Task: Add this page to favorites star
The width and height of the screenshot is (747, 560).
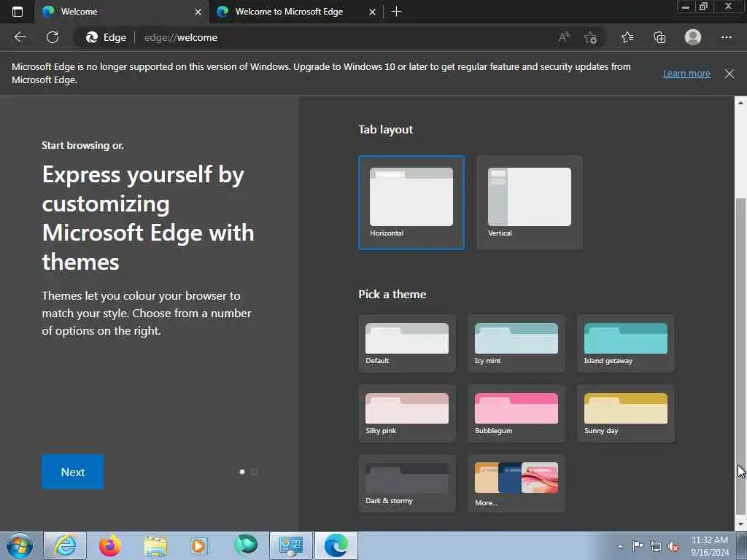Action: click(590, 37)
